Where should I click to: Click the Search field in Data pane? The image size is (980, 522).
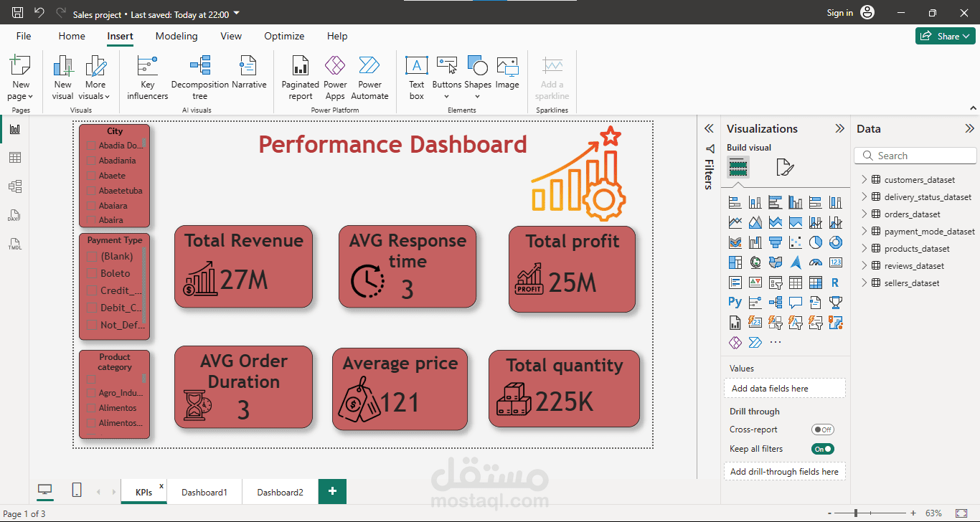tap(915, 156)
